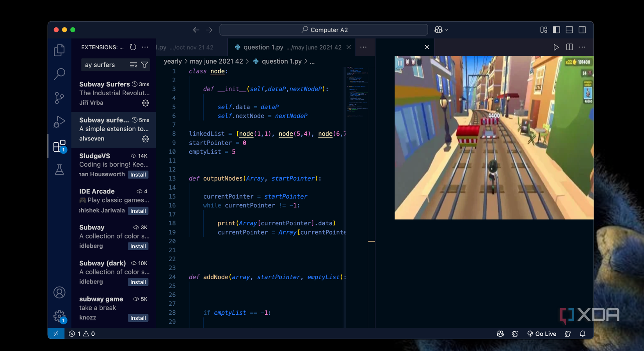Click Go Live in the status bar
644x351 pixels.
pos(541,334)
